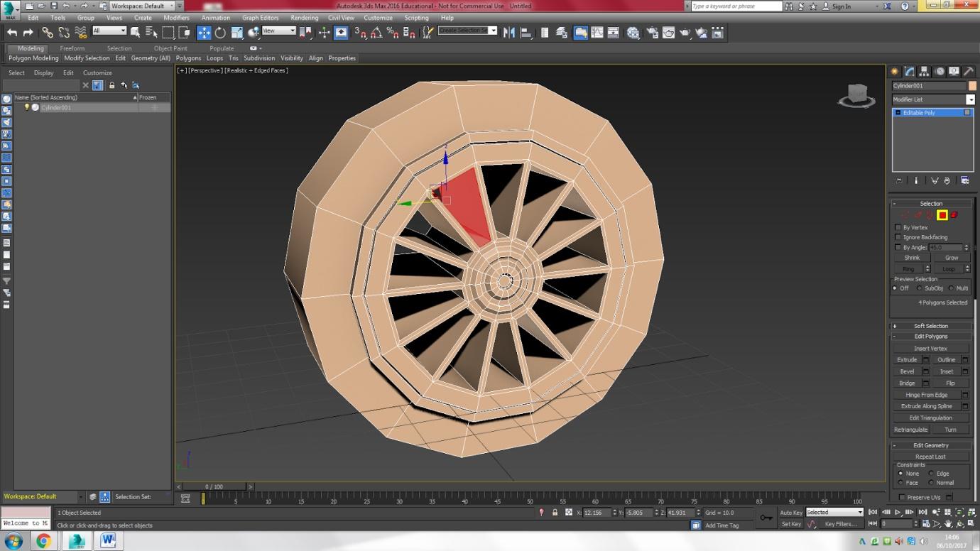Viewport: 980px width, 551px height.
Task: Click the Bridge button
Action: click(907, 383)
